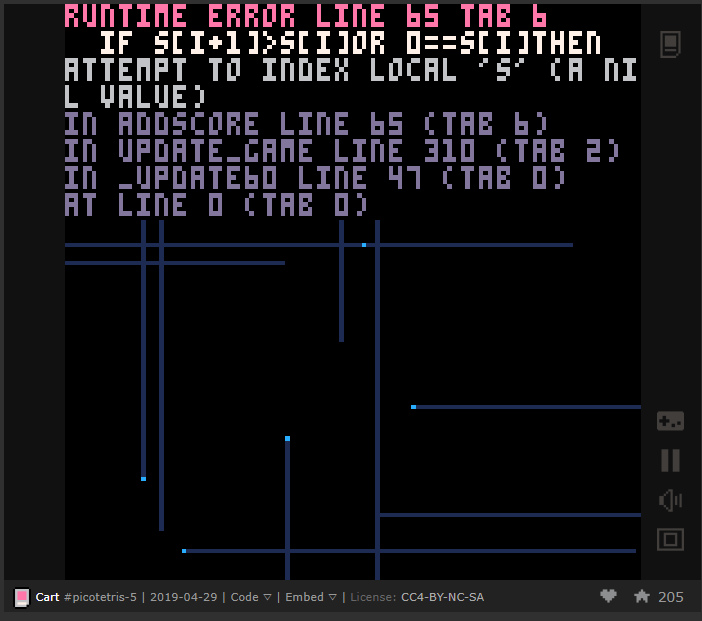Switch to fullscreen with the square icon
Viewport: 702px width, 621px height.
(x=670, y=539)
